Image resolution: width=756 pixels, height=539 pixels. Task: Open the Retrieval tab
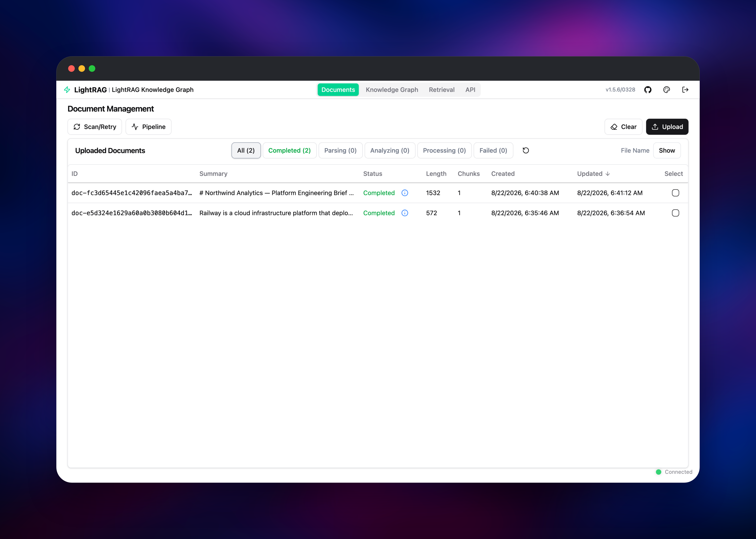pos(442,90)
